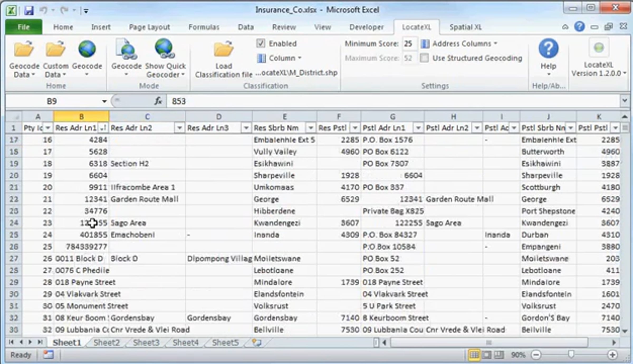Viewport: 633px width, 364px height.
Task: Select Show Quick Geocoder icon
Action: pyautogui.click(x=165, y=49)
